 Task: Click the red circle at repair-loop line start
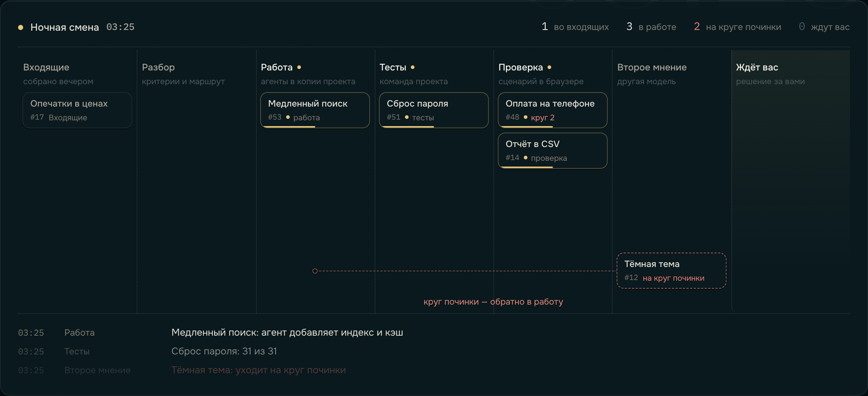click(x=315, y=271)
